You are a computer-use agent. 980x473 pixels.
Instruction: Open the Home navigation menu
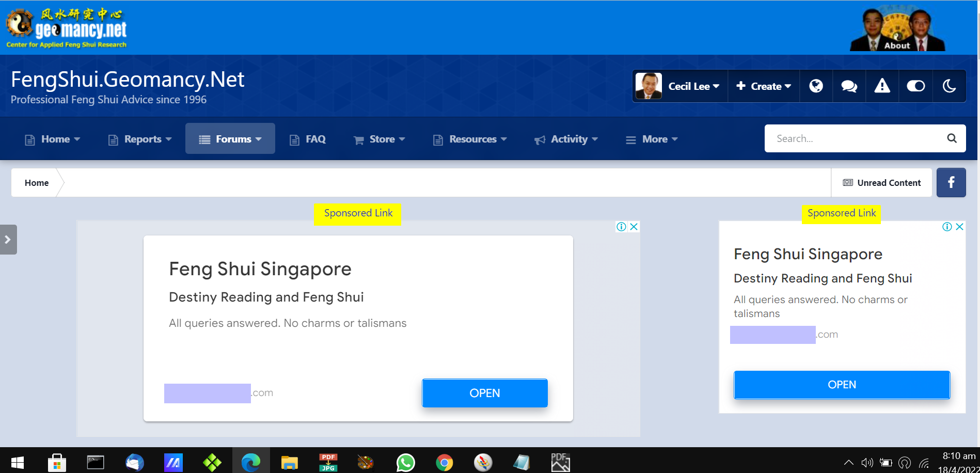coord(53,139)
